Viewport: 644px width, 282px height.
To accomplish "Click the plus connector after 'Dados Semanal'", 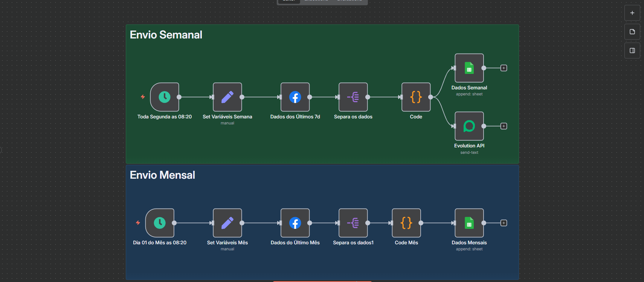I will coord(504,68).
